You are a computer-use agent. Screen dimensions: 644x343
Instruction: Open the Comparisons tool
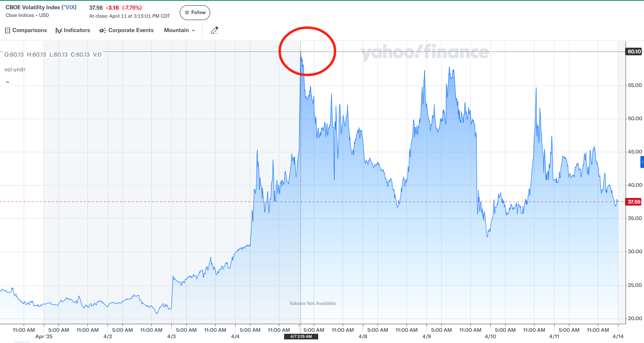[x=26, y=30]
